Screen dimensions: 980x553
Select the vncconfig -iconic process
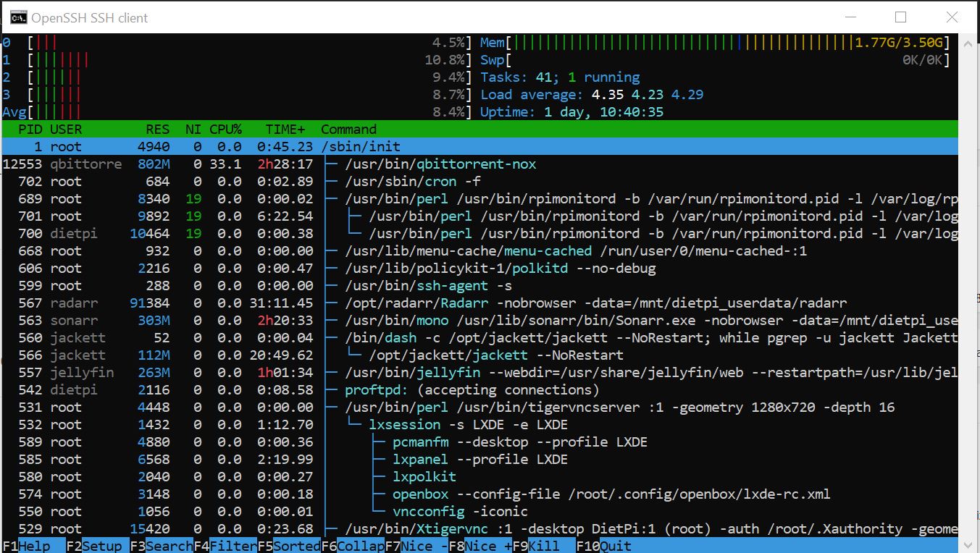coord(479,512)
